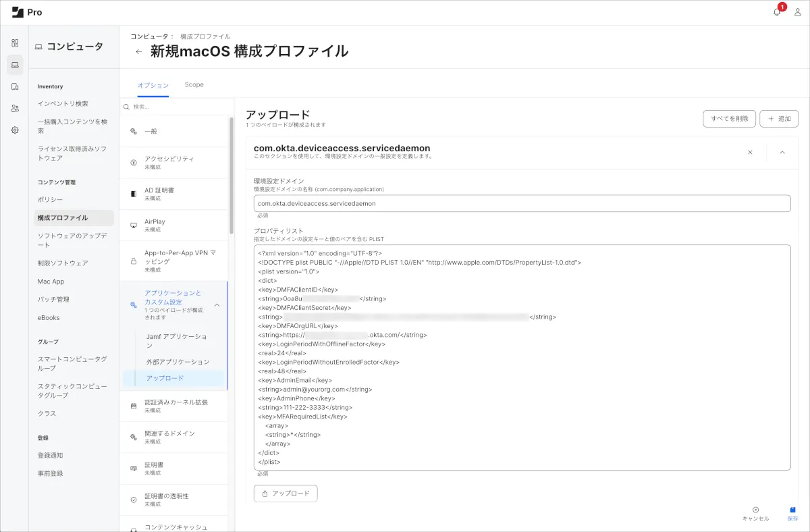Image resolution: width=810 pixels, height=532 pixels.
Task: Click the アップロード upload button
Action: 286,494
